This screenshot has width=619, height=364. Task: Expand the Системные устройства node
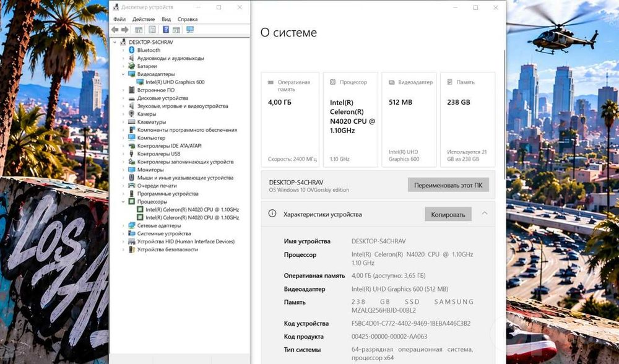pyautogui.click(x=123, y=233)
